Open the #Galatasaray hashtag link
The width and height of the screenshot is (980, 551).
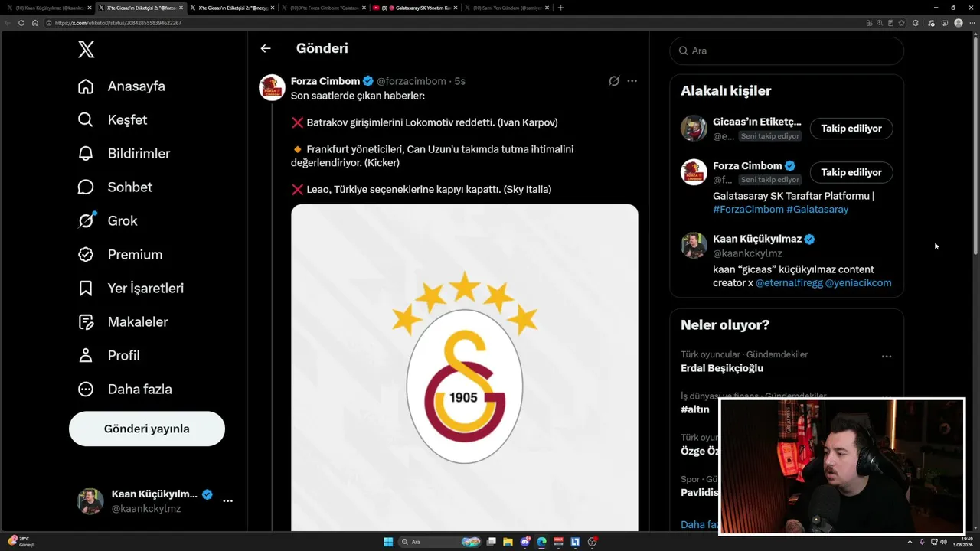817,210
